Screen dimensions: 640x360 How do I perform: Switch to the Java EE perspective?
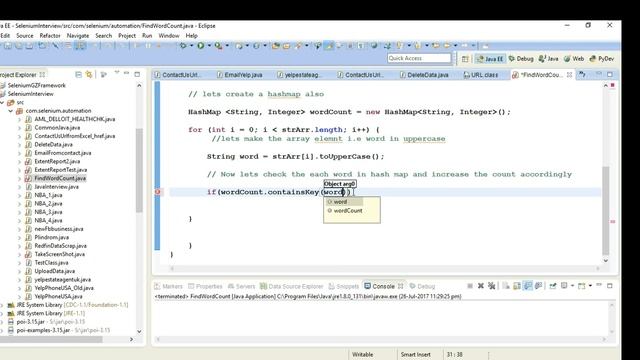click(x=490, y=59)
